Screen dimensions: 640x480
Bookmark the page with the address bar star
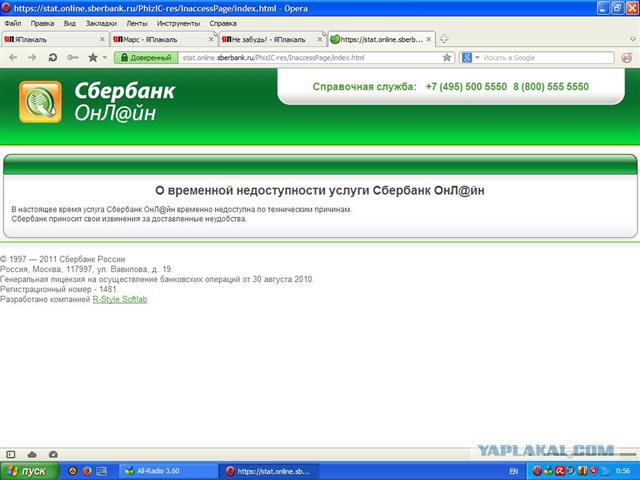coord(447,58)
